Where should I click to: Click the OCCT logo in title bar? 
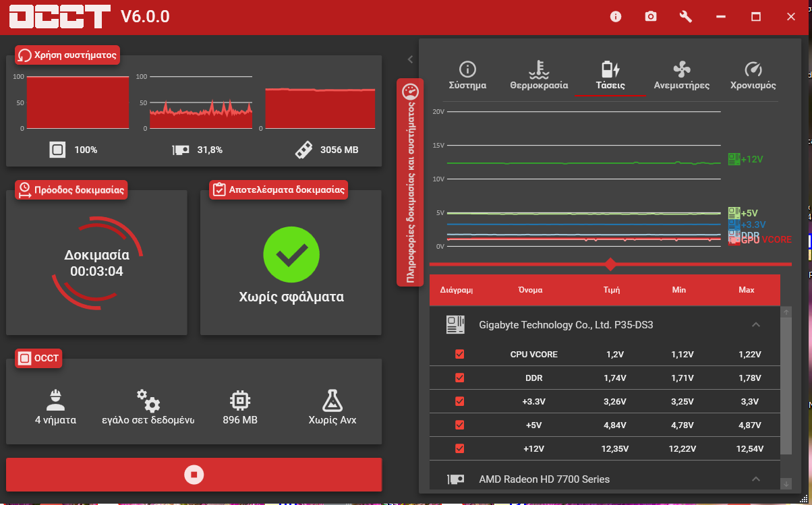tap(60, 17)
